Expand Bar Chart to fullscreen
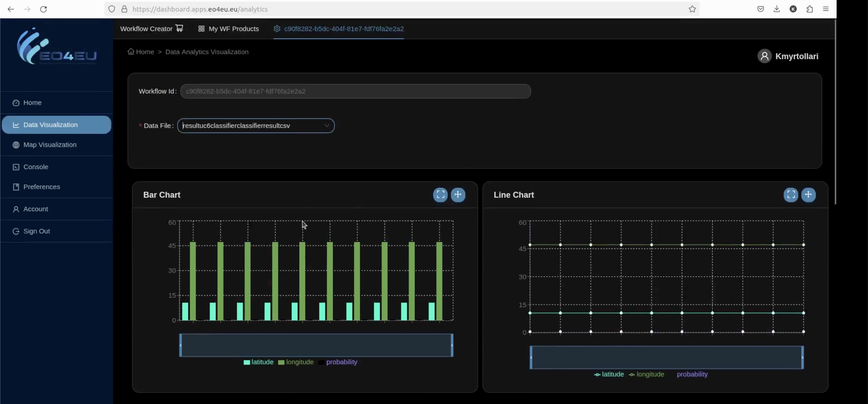The image size is (868, 404). pos(440,195)
